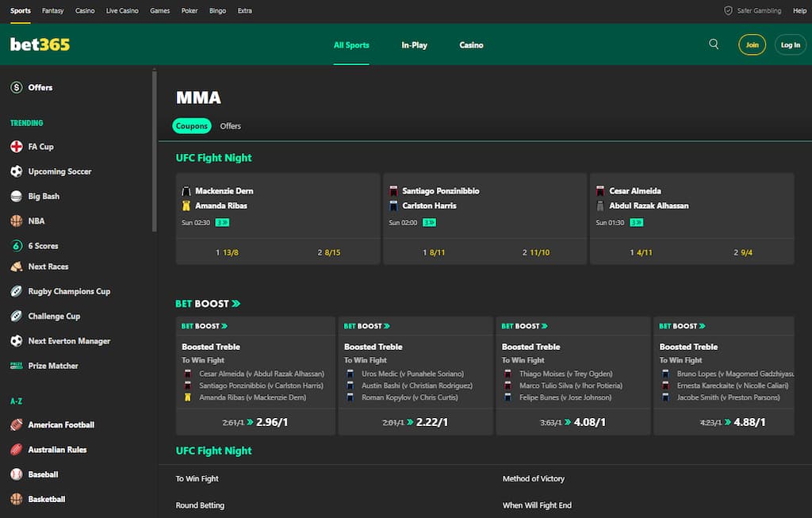Click the Big Bash cricket ball icon
The height and width of the screenshot is (518, 812).
click(x=17, y=196)
